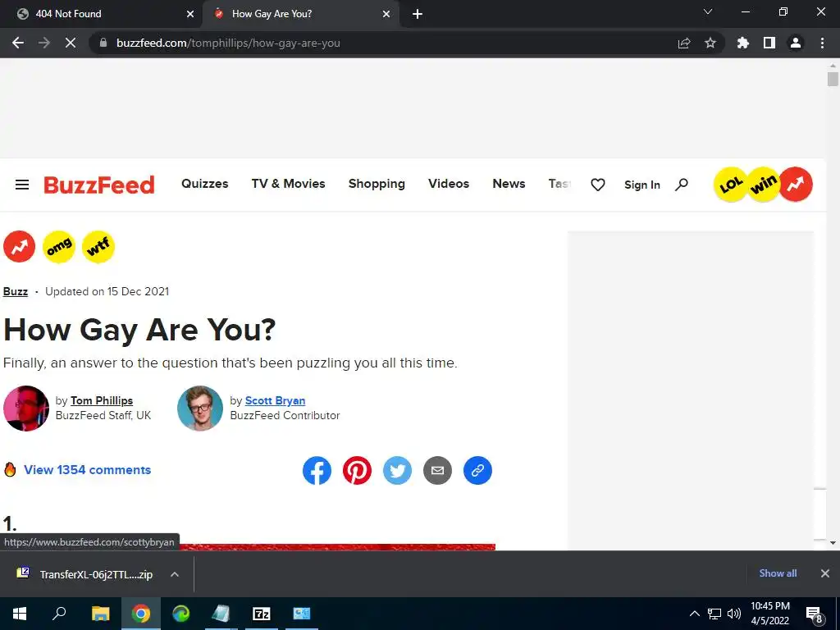Click Tom Phillips profile photo
This screenshot has width=840, height=630.
(x=25, y=409)
